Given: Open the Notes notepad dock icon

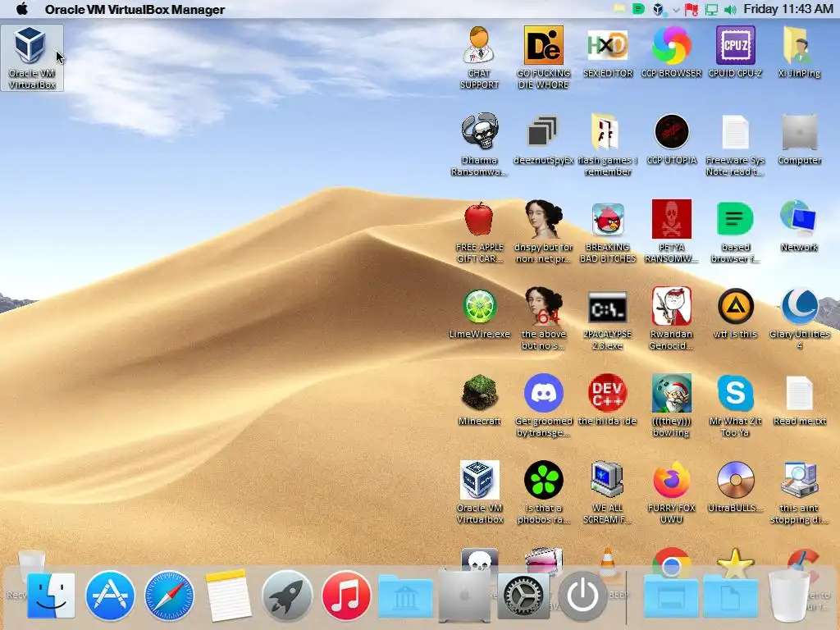Looking at the screenshot, I should click(x=228, y=596).
